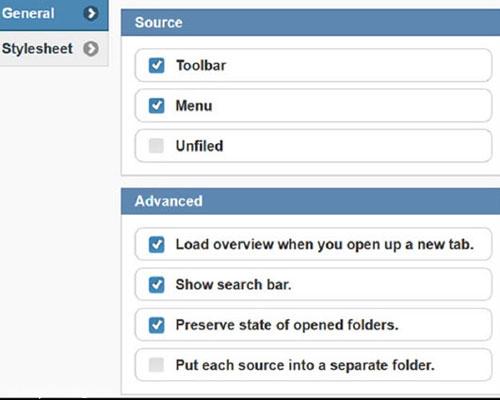The height and width of the screenshot is (400, 500).
Task: Click the Put each source label text
Action: click(305, 365)
